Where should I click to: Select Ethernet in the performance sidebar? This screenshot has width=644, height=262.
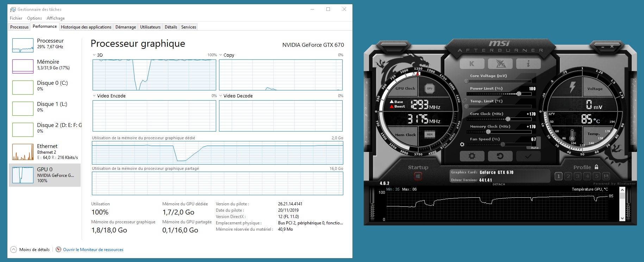click(45, 152)
